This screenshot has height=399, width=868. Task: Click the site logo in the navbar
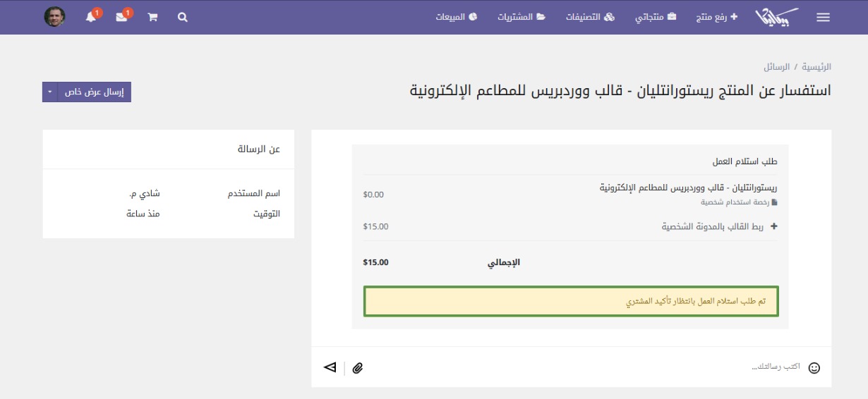point(777,17)
